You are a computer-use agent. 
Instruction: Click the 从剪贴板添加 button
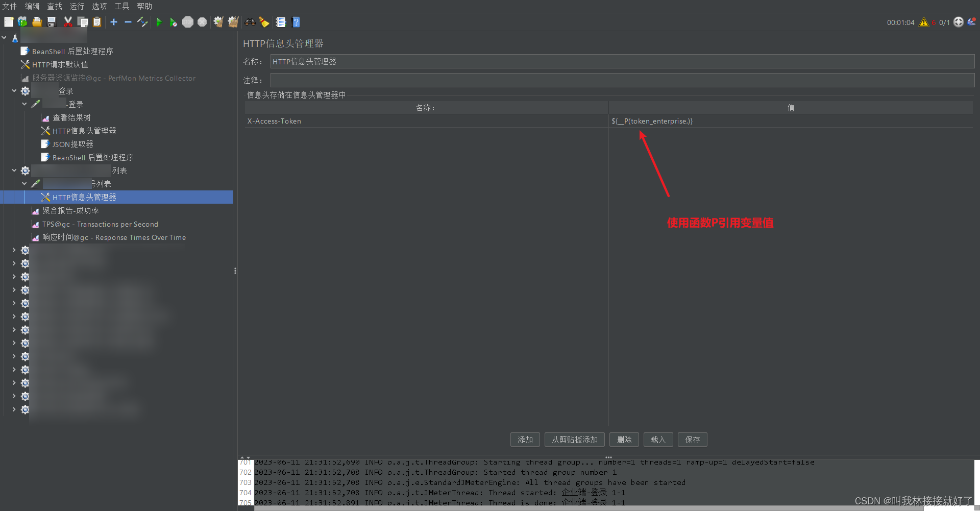pos(575,440)
